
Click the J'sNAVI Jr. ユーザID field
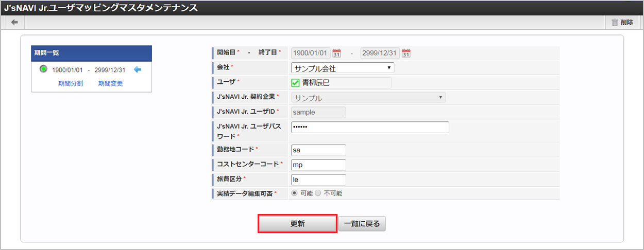coord(318,112)
